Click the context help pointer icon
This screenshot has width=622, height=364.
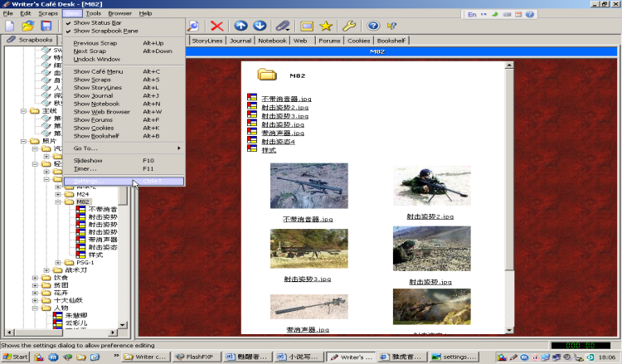392,27
